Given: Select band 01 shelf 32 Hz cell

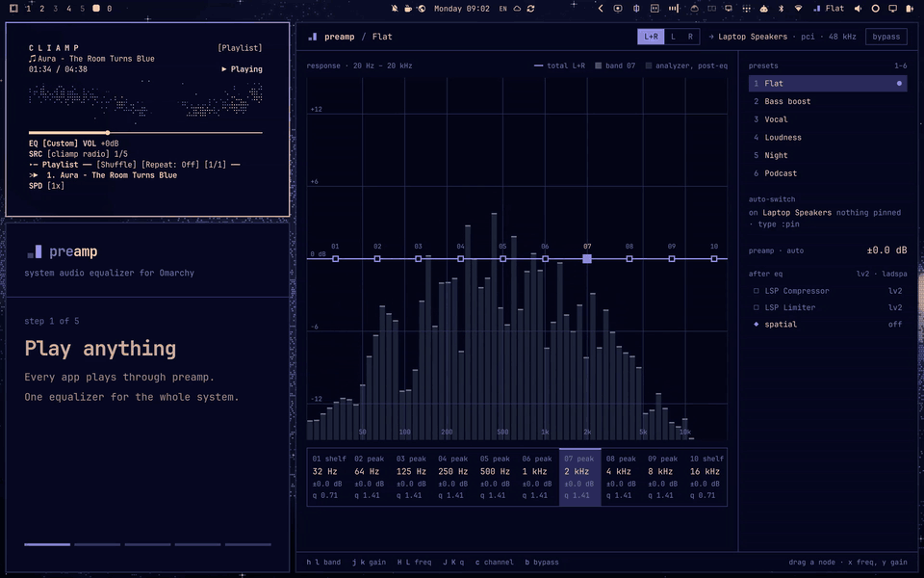Looking at the screenshot, I should tap(328, 477).
